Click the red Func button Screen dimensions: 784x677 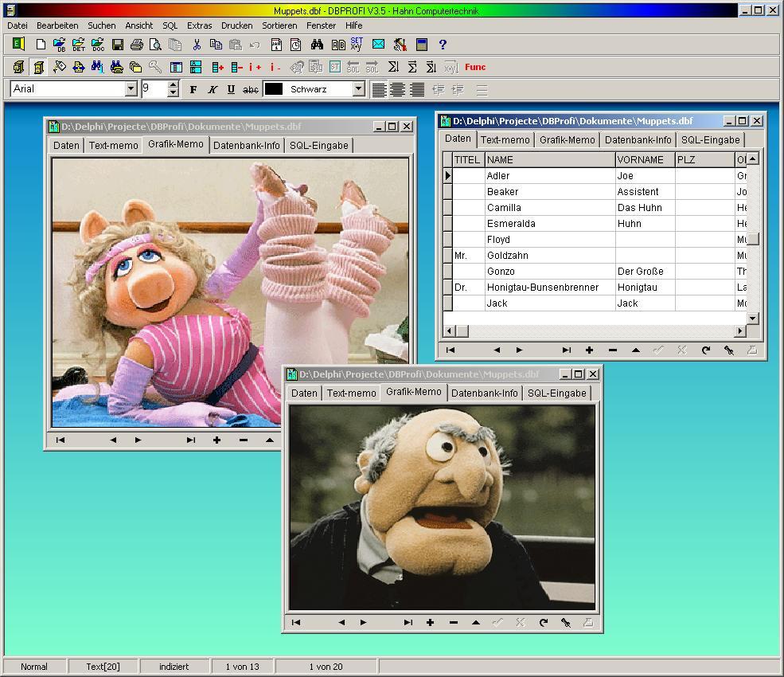pyautogui.click(x=475, y=67)
